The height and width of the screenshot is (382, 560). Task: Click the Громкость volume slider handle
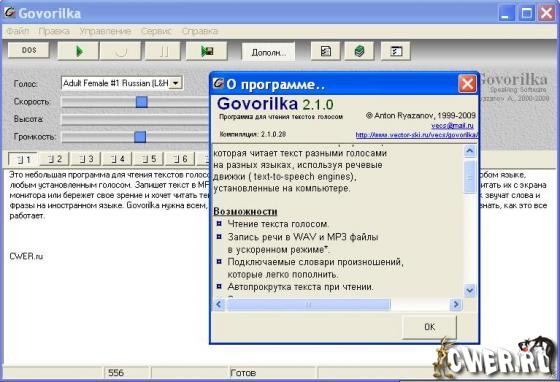(140, 137)
